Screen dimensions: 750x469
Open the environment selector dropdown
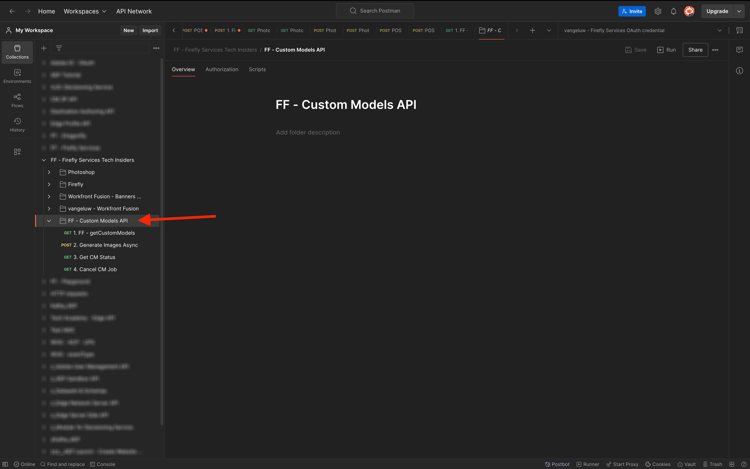tap(642, 30)
